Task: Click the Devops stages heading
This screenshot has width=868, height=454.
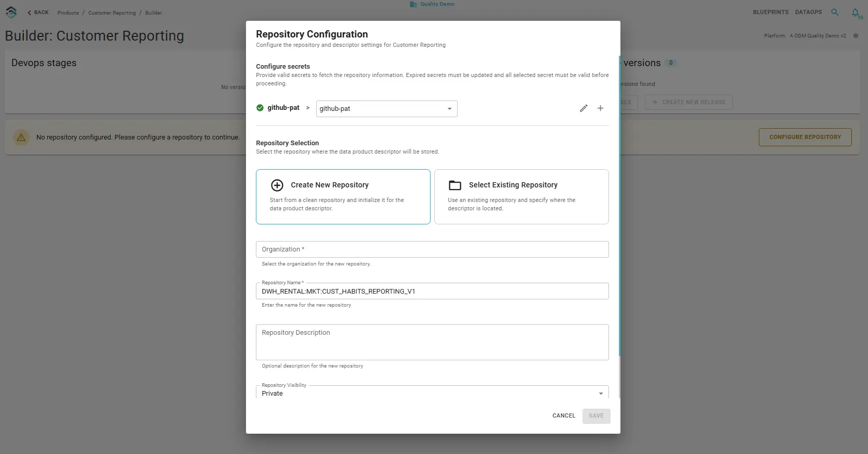Action: (x=44, y=63)
